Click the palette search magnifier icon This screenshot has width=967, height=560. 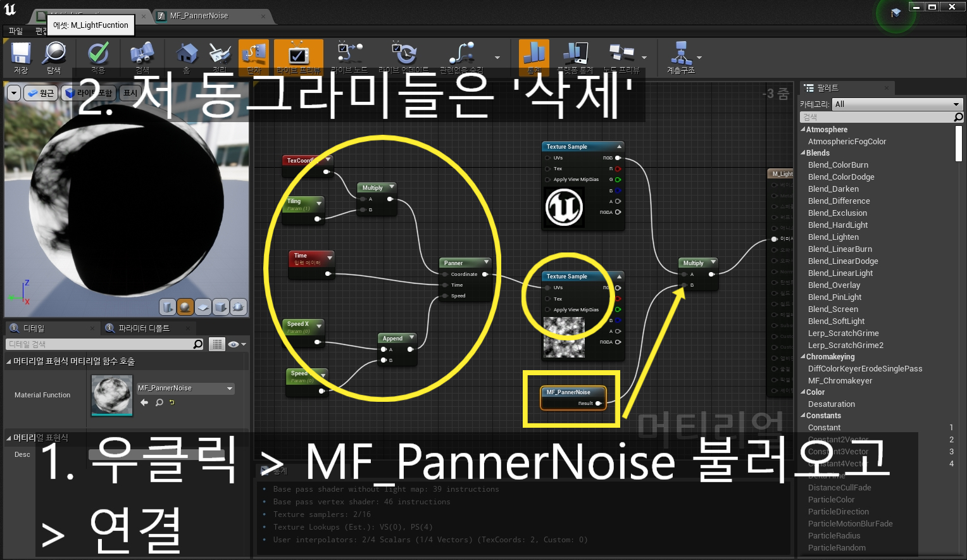(x=958, y=117)
